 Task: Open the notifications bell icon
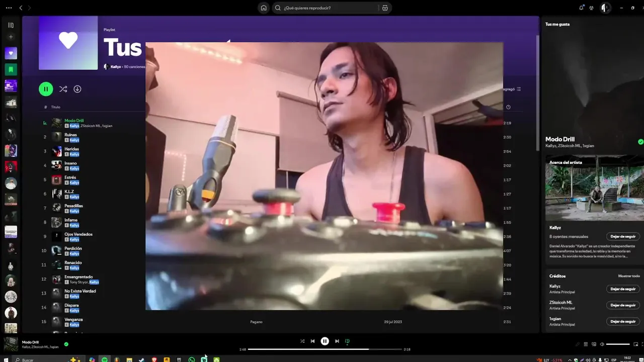(581, 8)
